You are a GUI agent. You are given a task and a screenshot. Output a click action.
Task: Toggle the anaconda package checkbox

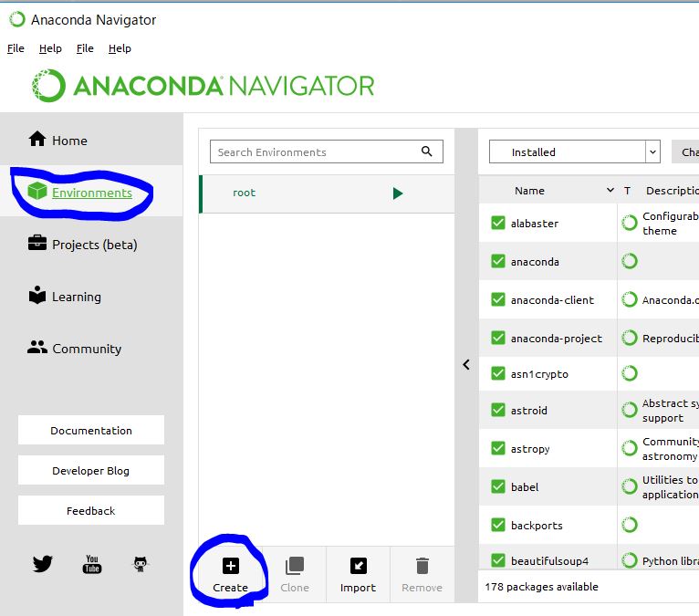498,261
